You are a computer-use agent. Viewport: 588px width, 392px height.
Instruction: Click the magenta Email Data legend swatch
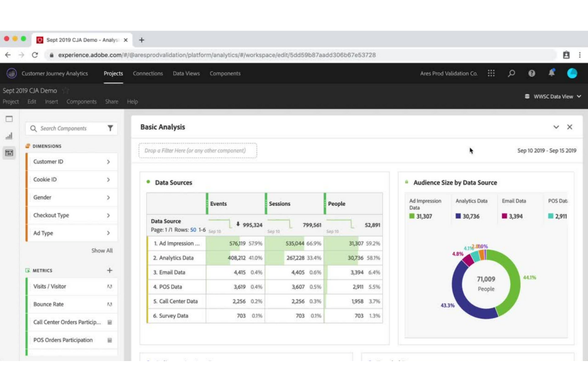point(505,216)
